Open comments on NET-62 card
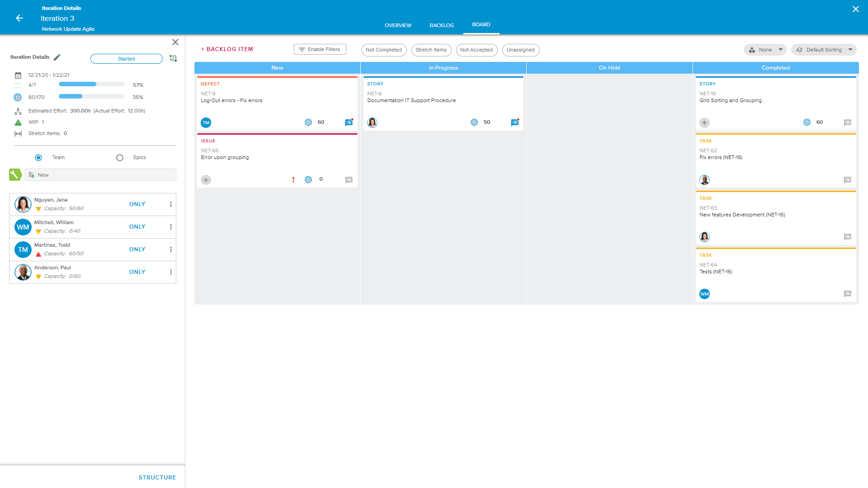The width and height of the screenshot is (868, 488). (x=848, y=180)
